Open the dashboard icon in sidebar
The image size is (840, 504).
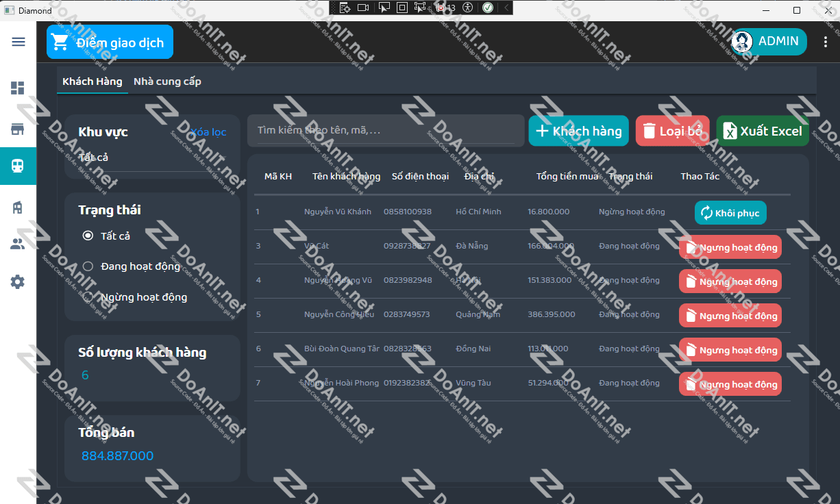click(18, 88)
